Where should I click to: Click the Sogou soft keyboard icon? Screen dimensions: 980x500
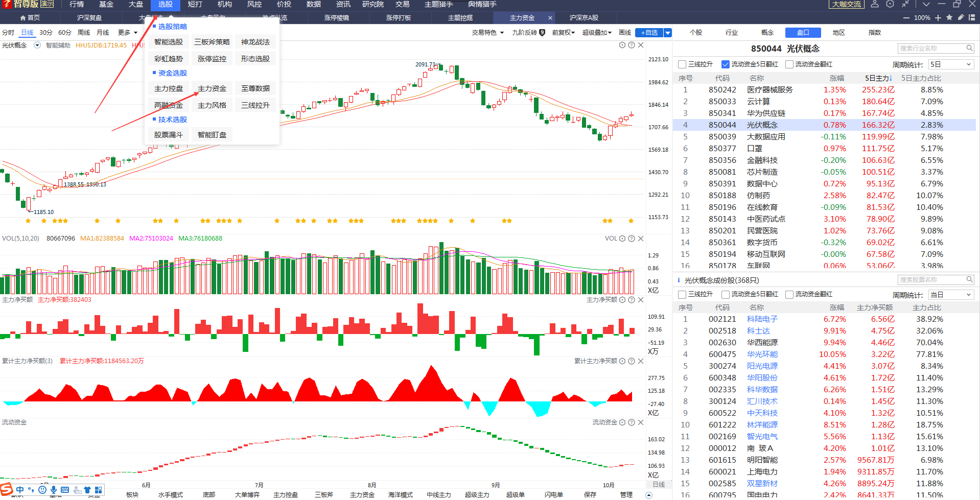click(x=65, y=490)
